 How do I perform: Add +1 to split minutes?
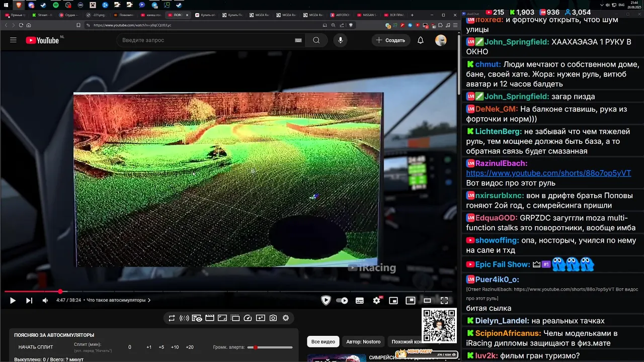click(149, 347)
